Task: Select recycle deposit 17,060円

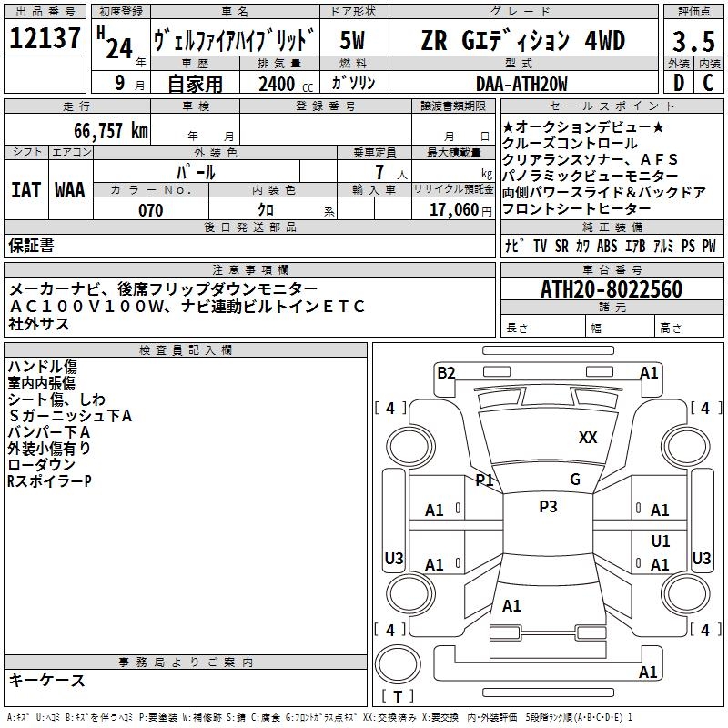Action: tap(460, 210)
